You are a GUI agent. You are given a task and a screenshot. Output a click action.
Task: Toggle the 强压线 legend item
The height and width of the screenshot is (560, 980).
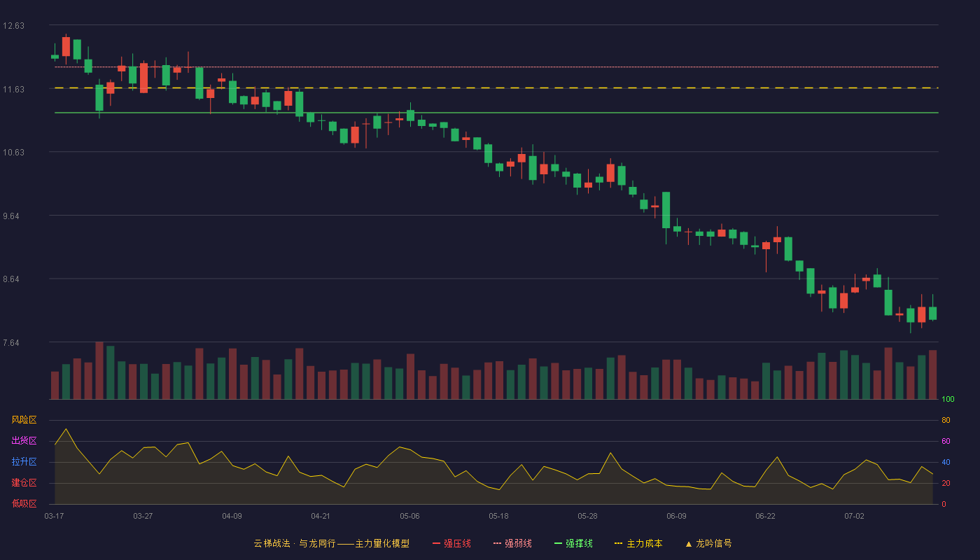452,543
